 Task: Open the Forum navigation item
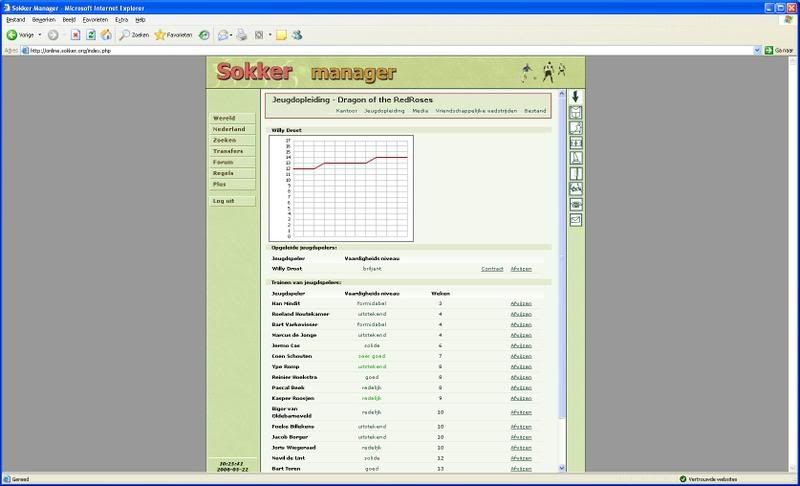(x=232, y=162)
